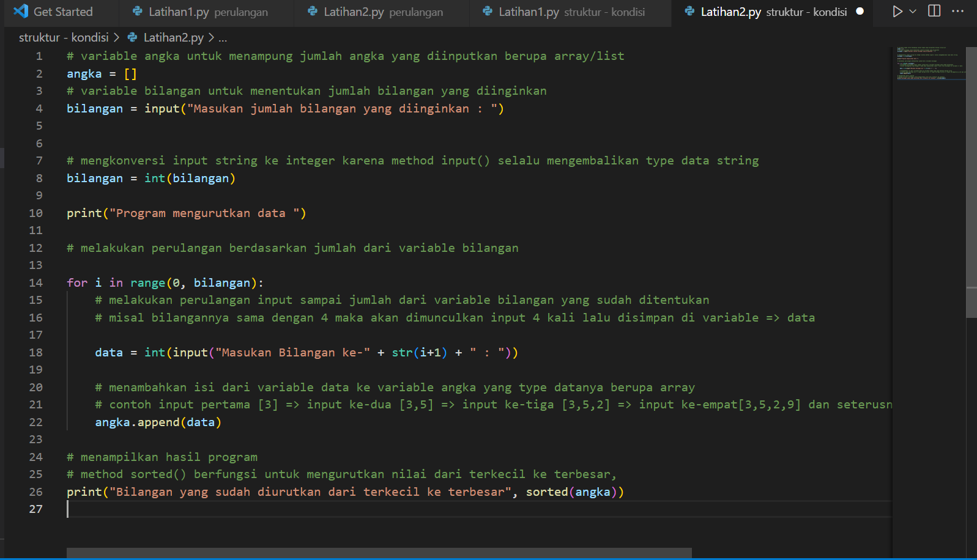The width and height of the screenshot is (977, 560).
Task: Expand breadcrumb chevron after Latihan2.py
Action: coord(211,37)
